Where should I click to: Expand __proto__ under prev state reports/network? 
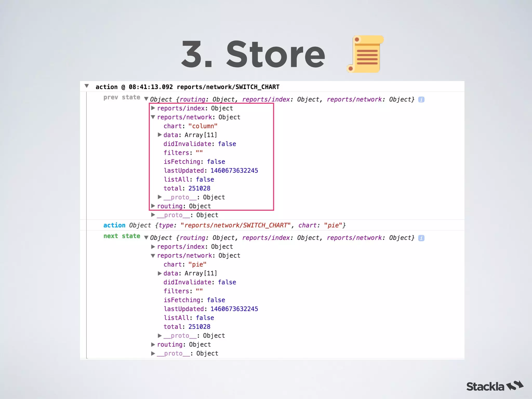(160, 197)
